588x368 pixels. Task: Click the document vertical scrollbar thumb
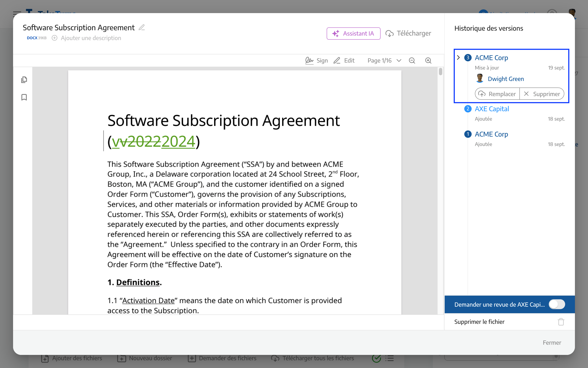(x=441, y=72)
